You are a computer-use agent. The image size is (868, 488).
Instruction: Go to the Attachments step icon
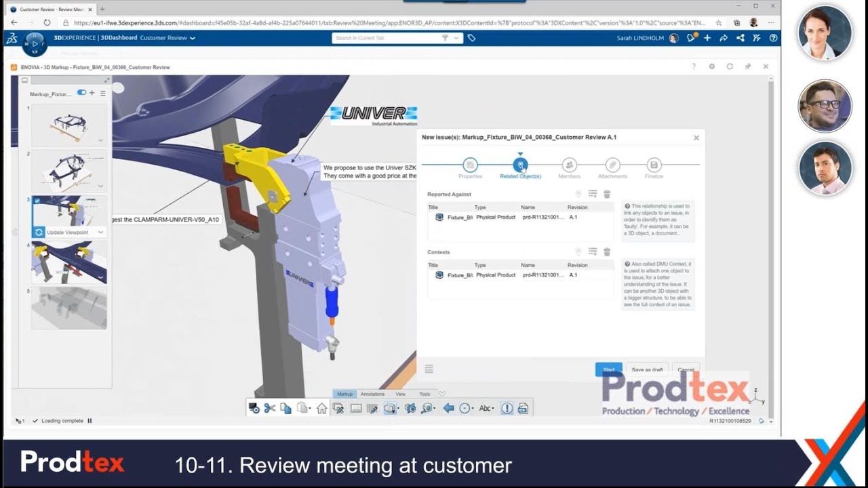[612, 165]
